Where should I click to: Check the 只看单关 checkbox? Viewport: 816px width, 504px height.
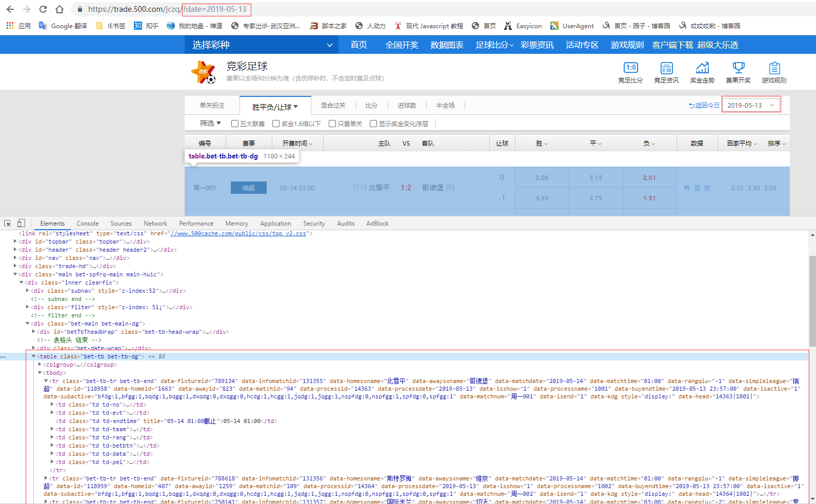[332, 124]
